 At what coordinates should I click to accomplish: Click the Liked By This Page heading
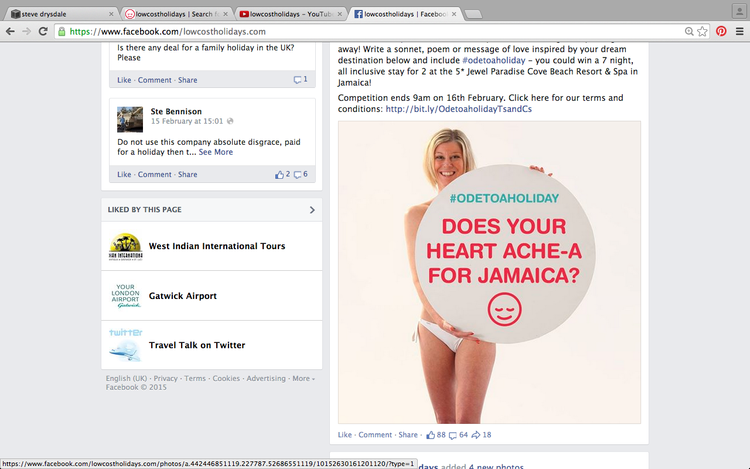(x=144, y=210)
